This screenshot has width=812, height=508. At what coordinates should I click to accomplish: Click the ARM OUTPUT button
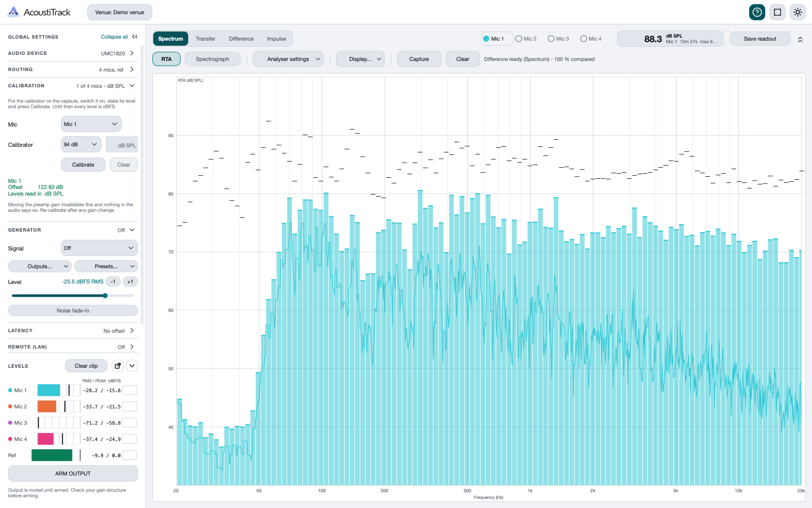click(x=73, y=473)
